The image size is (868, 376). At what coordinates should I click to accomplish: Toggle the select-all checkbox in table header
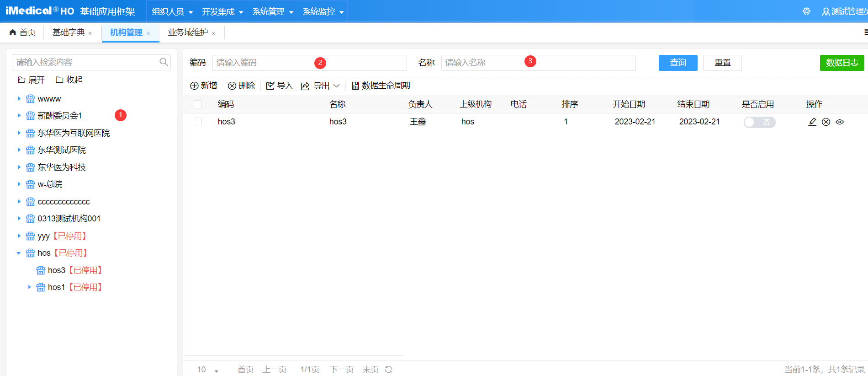pos(198,104)
